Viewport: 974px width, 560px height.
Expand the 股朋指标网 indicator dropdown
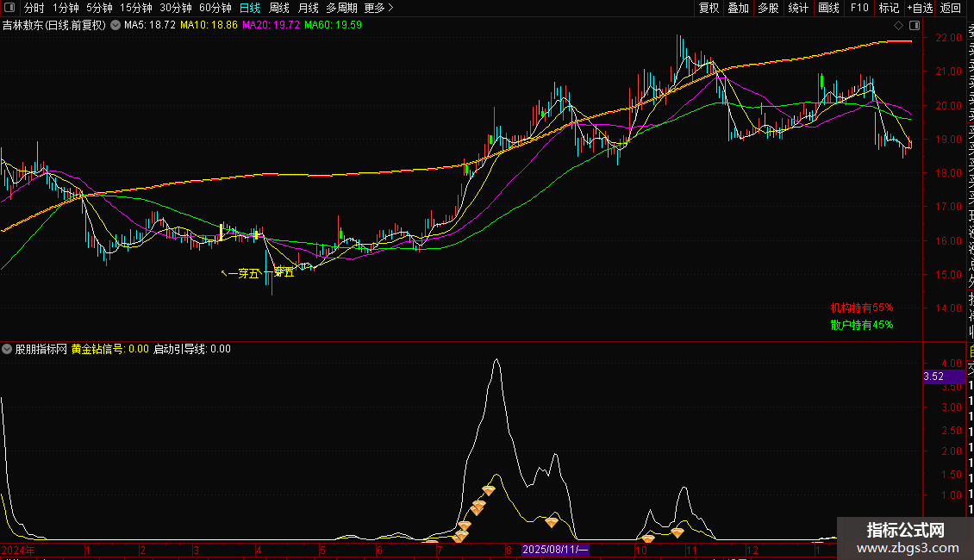click(x=8, y=350)
